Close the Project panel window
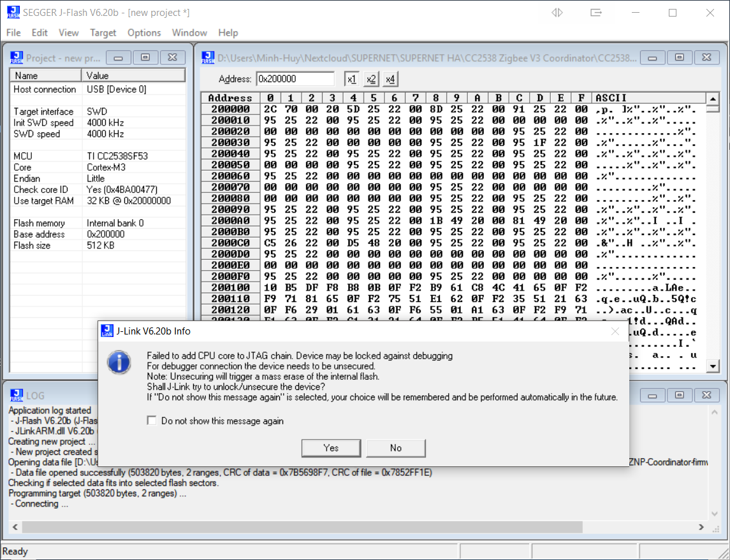 (x=172, y=58)
